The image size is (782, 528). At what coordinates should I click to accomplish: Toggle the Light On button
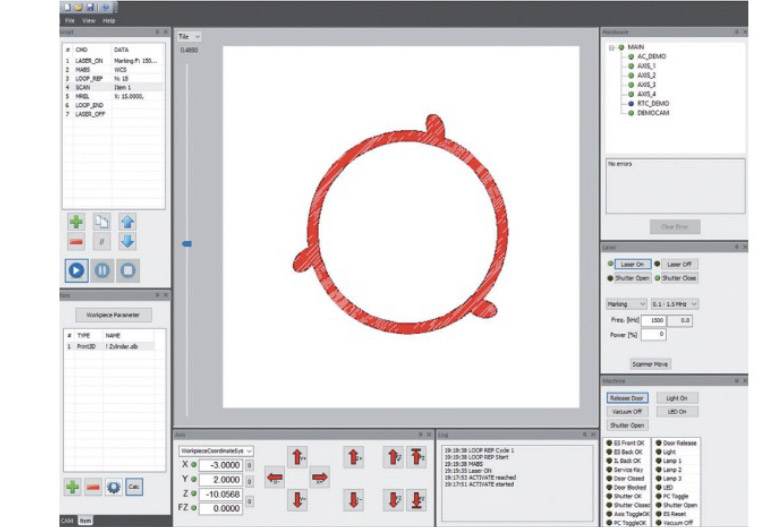click(679, 397)
